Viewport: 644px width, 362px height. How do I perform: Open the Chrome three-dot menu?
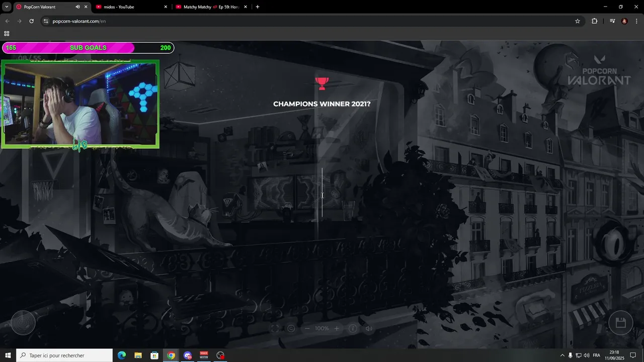pyautogui.click(x=637, y=21)
